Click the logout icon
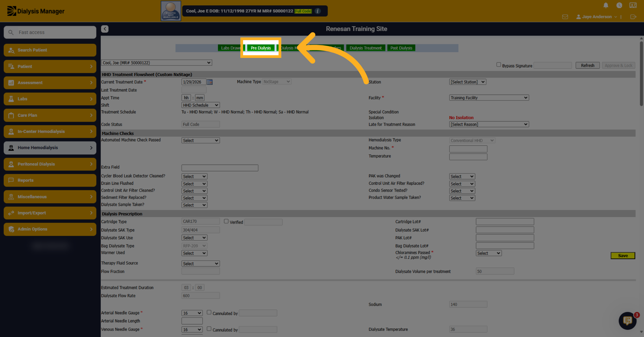 [633, 17]
